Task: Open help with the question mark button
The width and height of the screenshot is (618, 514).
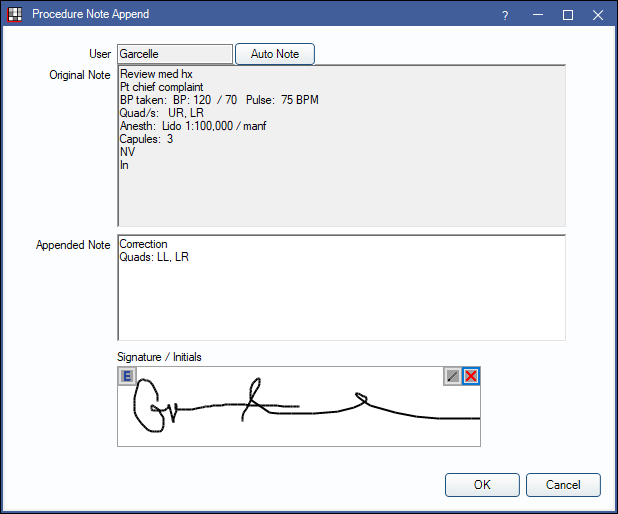Action: (505, 15)
